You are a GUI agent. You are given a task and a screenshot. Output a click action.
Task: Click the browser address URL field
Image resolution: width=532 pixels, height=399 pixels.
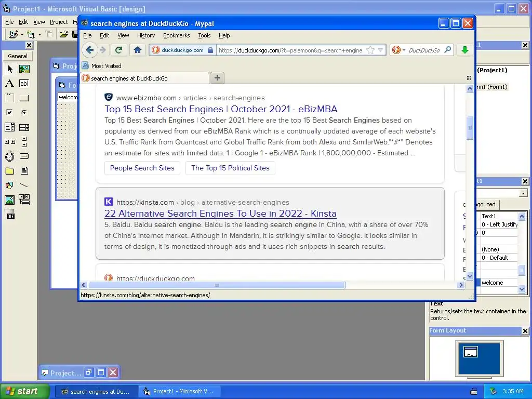(290, 50)
